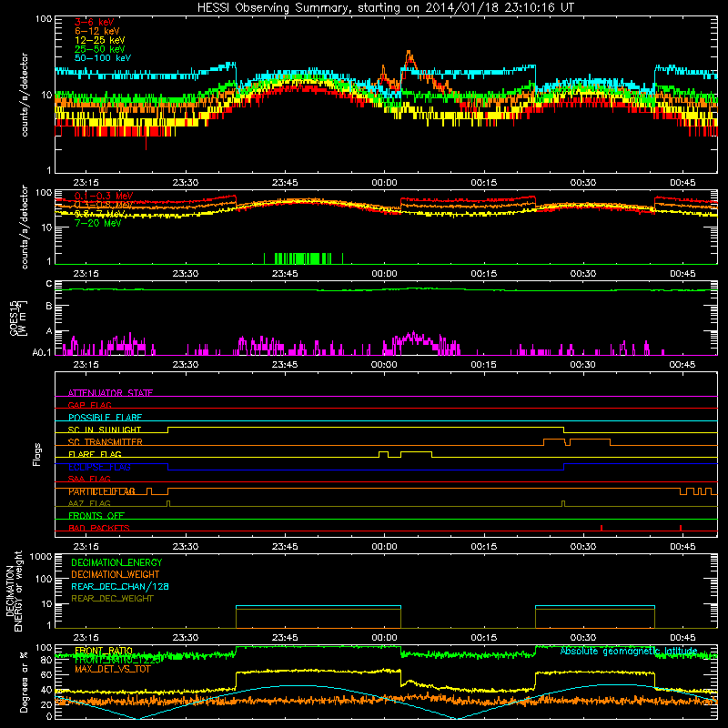Click the FLARE_FLAG label

(95, 454)
